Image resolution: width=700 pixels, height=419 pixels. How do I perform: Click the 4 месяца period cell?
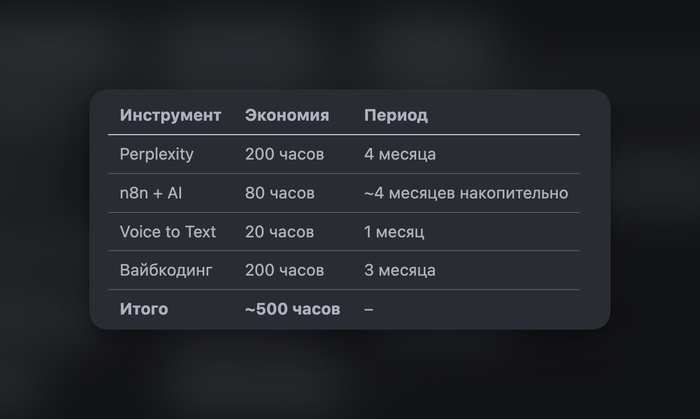tap(400, 154)
